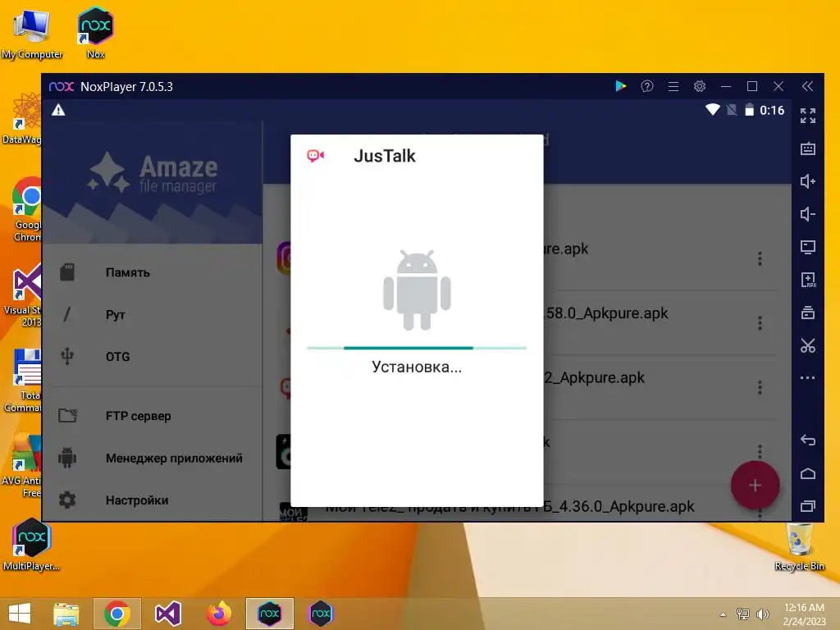Click the installation progress bar
Screen dimensions: 840x630
click(417, 348)
